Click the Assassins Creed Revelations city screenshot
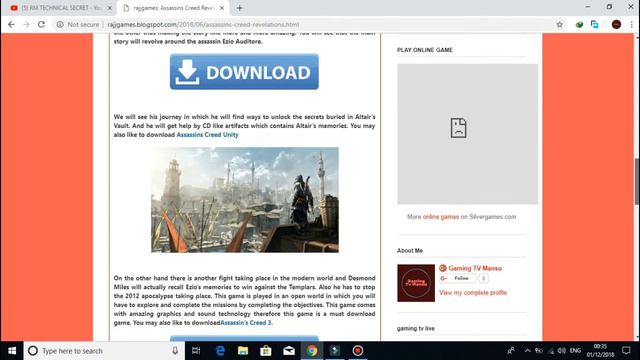Screen dimensions: 640x360 [244, 200]
